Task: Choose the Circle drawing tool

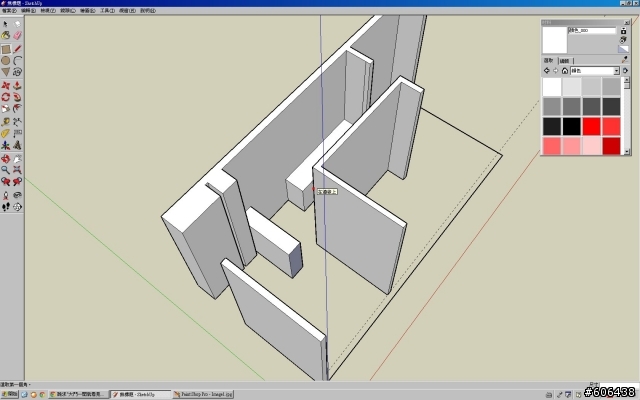Action: (5, 61)
